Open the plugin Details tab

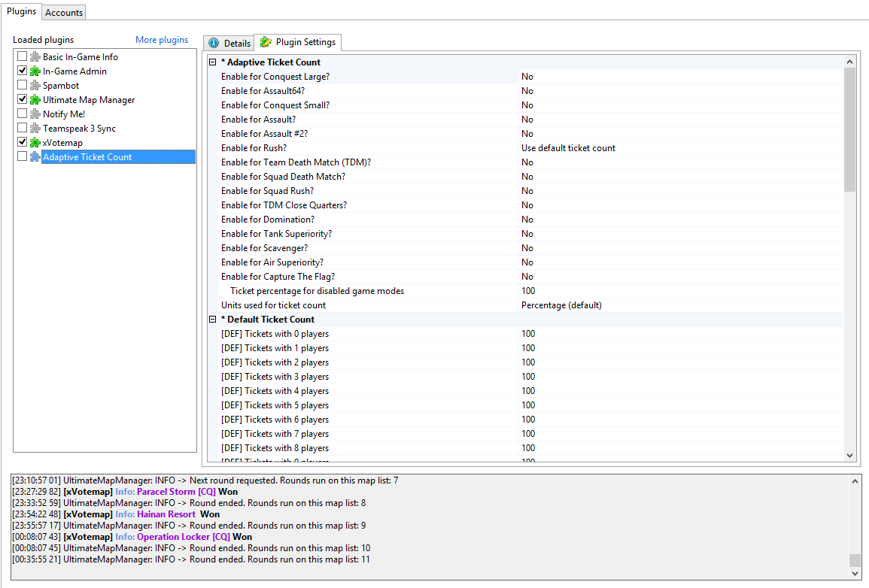[229, 44]
